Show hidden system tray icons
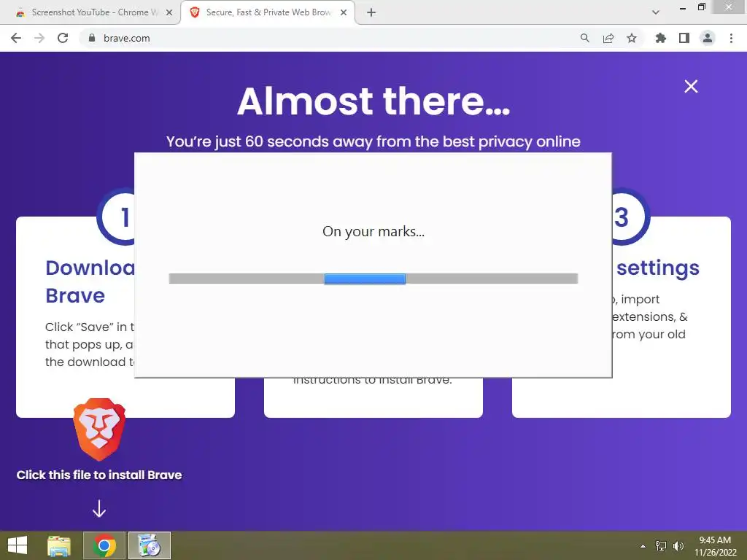This screenshot has height=560, width=747. 643,546
